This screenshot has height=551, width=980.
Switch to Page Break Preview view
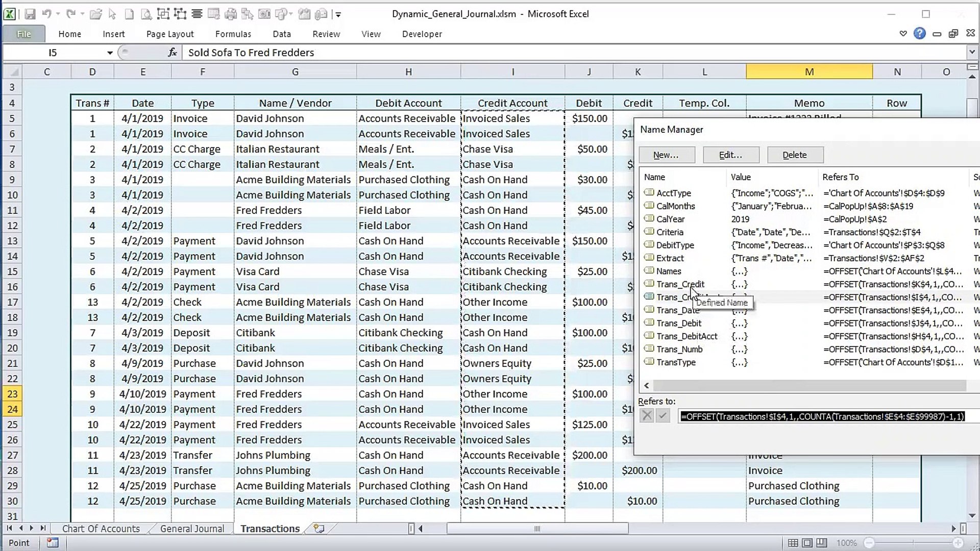[x=821, y=543]
